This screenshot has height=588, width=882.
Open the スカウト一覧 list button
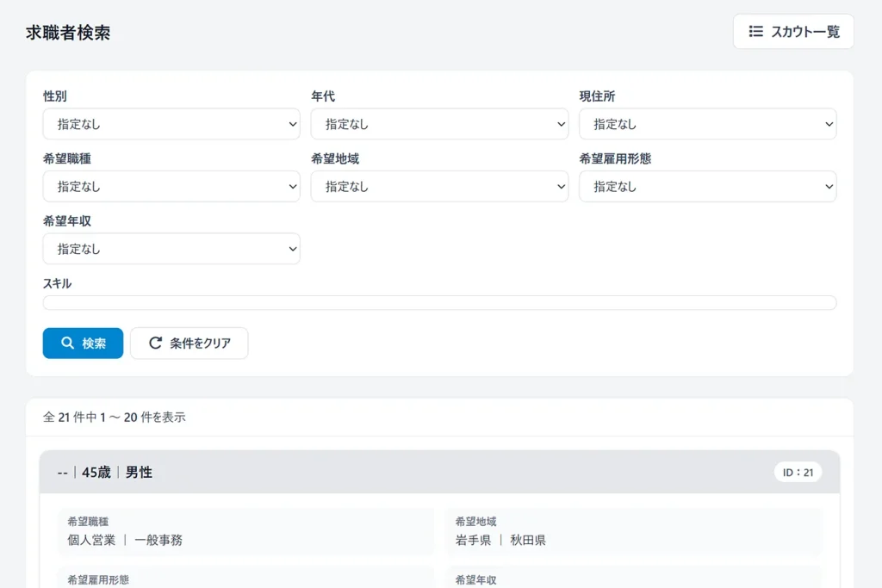coord(793,32)
